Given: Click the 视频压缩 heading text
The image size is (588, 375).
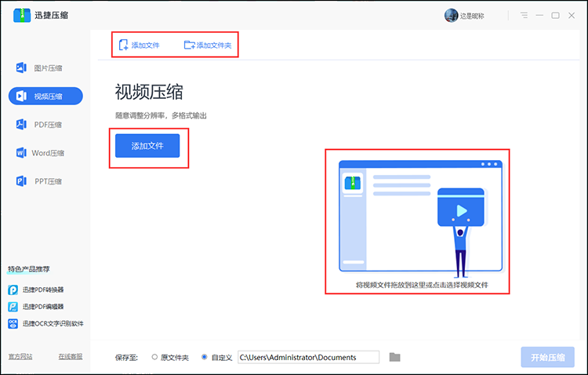Looking at the screenshot, I should pos(149,92).
